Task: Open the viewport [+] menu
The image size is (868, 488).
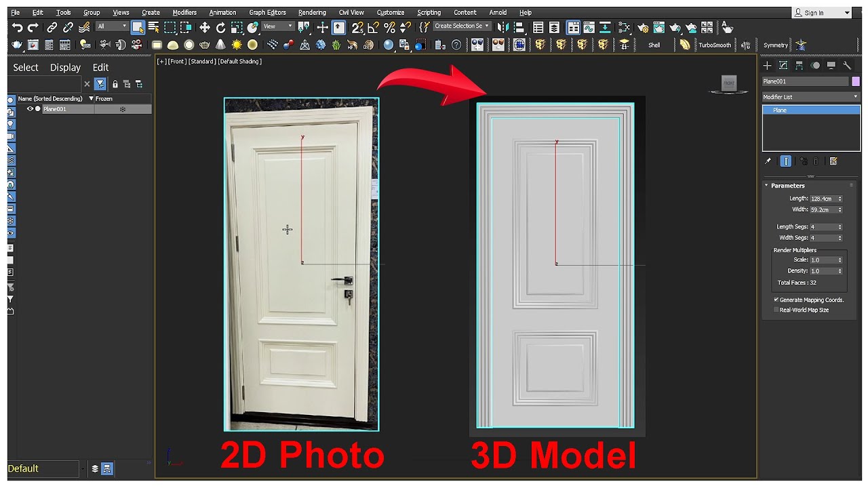Action: tap(161, 61)
